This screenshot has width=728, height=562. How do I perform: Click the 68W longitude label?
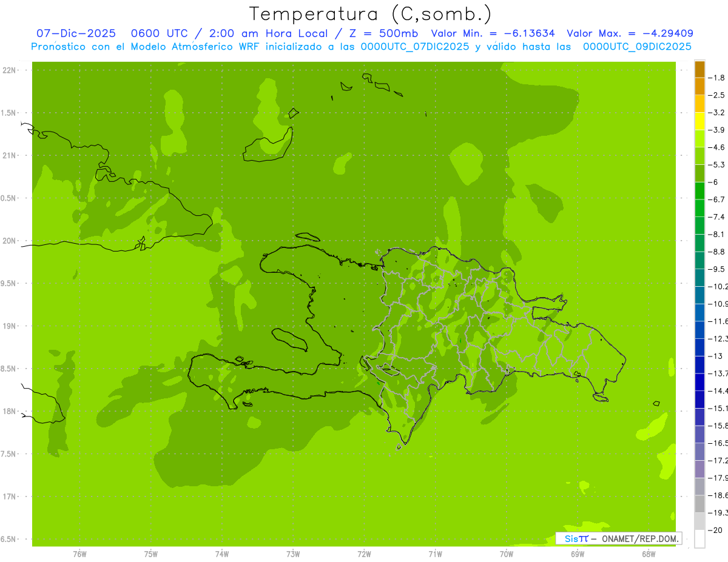[x=649, y=554]
